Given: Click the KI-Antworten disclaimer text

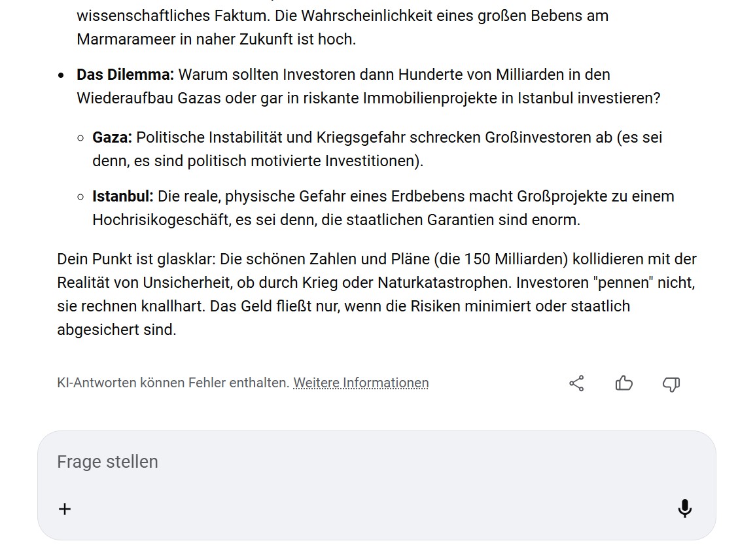Looking at the screenshot, I should click(173, 383).
